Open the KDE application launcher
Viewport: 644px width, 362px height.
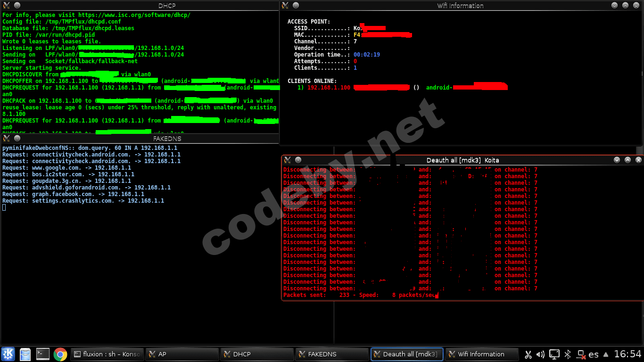8,354
